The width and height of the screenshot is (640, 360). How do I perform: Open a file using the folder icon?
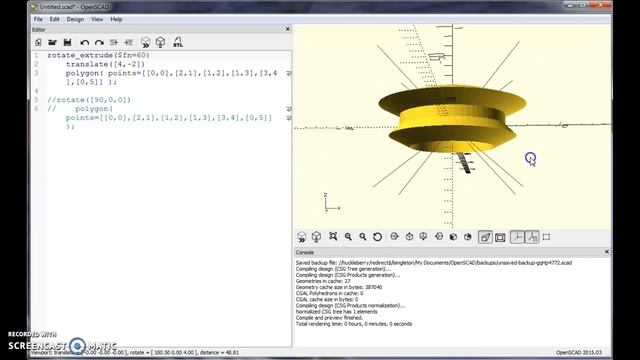pyautogui.click(x=52, y=42)
